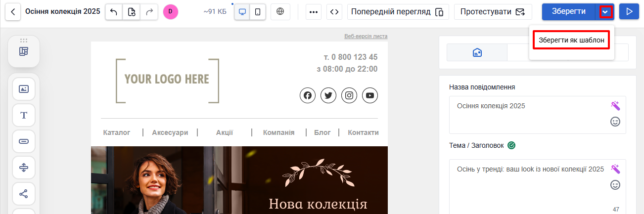Select the image block tool

(x=24, y=89)
